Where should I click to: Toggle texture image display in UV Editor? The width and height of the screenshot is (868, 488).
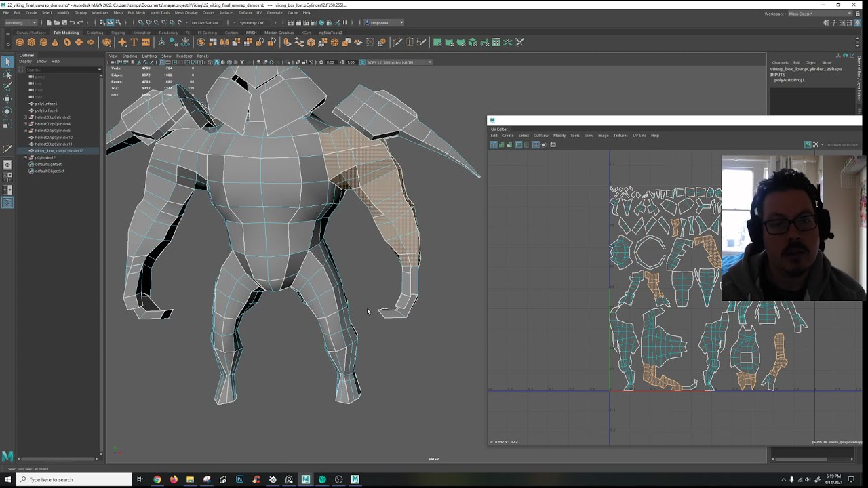tap(808, 144)
